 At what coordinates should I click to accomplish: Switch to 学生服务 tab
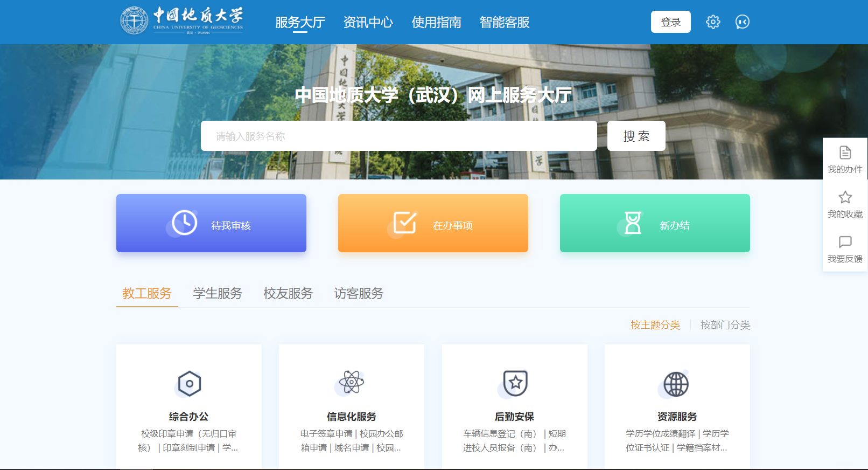[x=218, y=293]
